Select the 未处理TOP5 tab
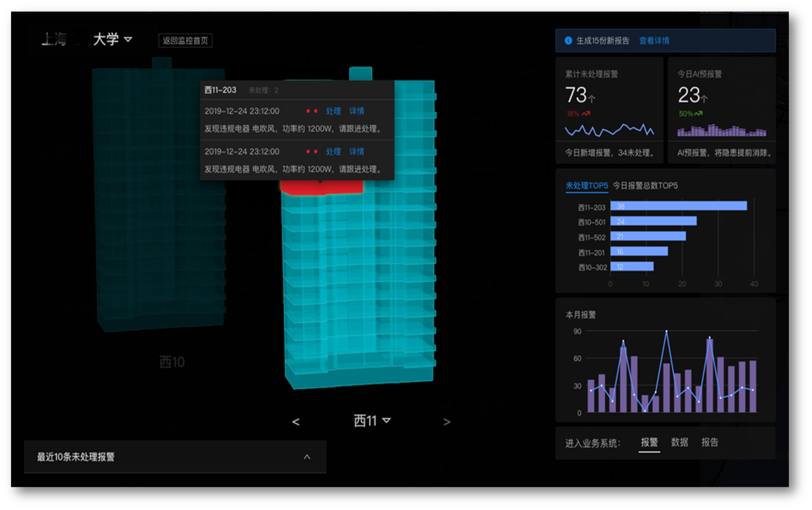Screen dimensions: 812x510 click(586, 186)
